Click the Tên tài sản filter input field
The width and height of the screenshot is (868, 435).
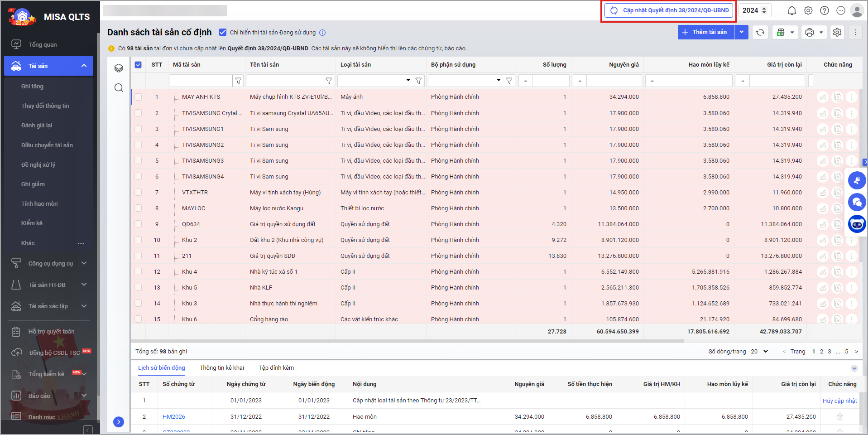pyautogui.click(x=285, y=81)
